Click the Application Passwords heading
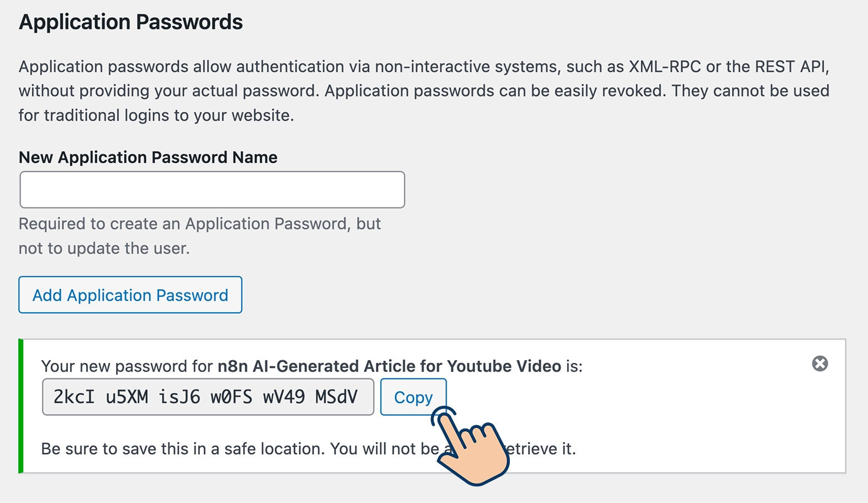Viewport: 868px width, 503px height. [131, 22]
